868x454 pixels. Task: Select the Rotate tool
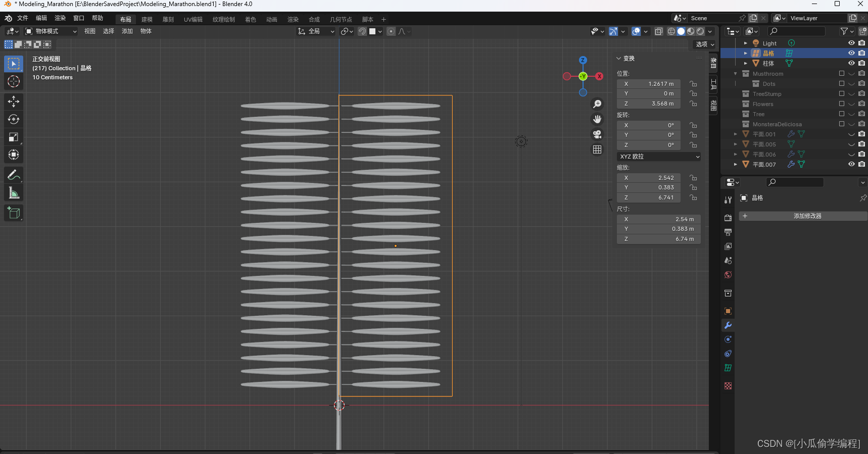(x=14, y=119)
